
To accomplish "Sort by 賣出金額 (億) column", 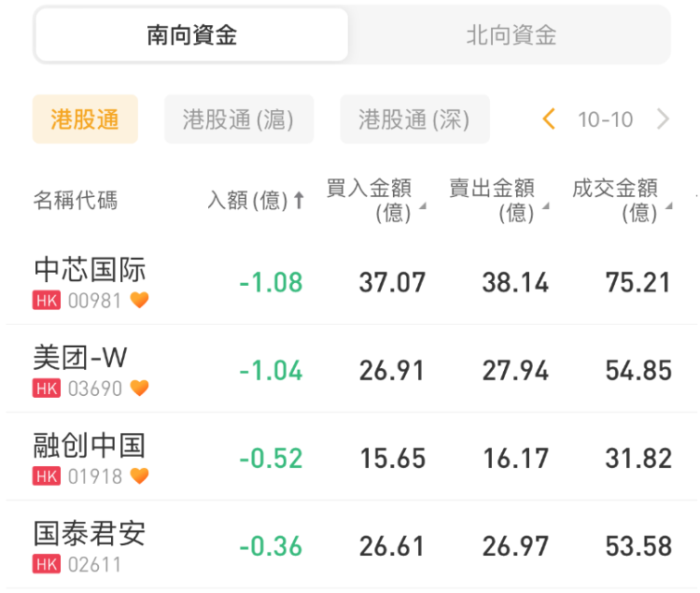I will coord(498,200).
